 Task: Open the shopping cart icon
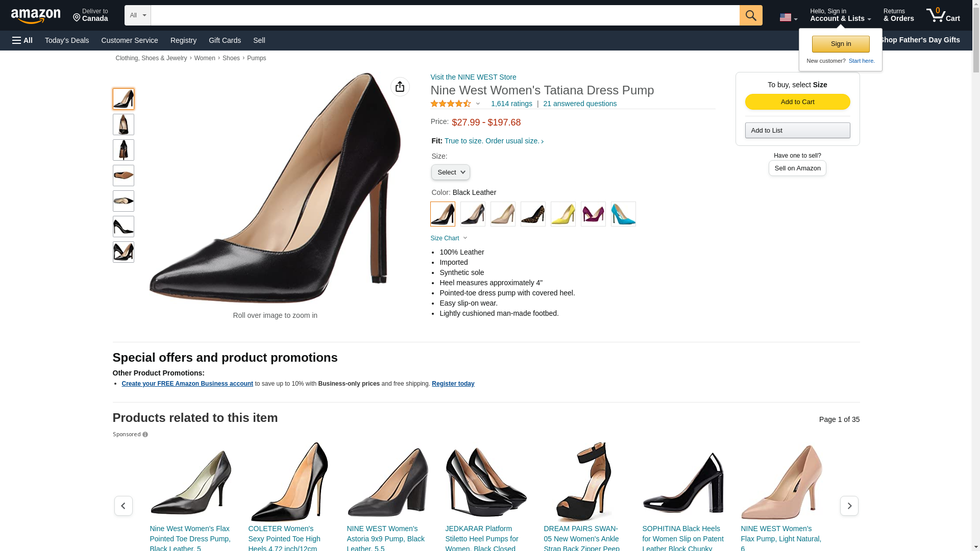(943, 15)
